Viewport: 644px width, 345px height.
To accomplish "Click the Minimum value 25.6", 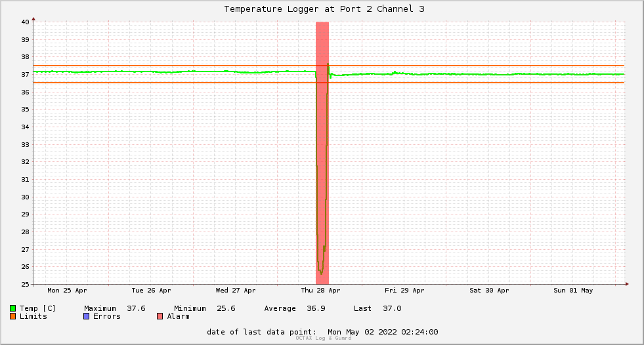I will [226, 308].
